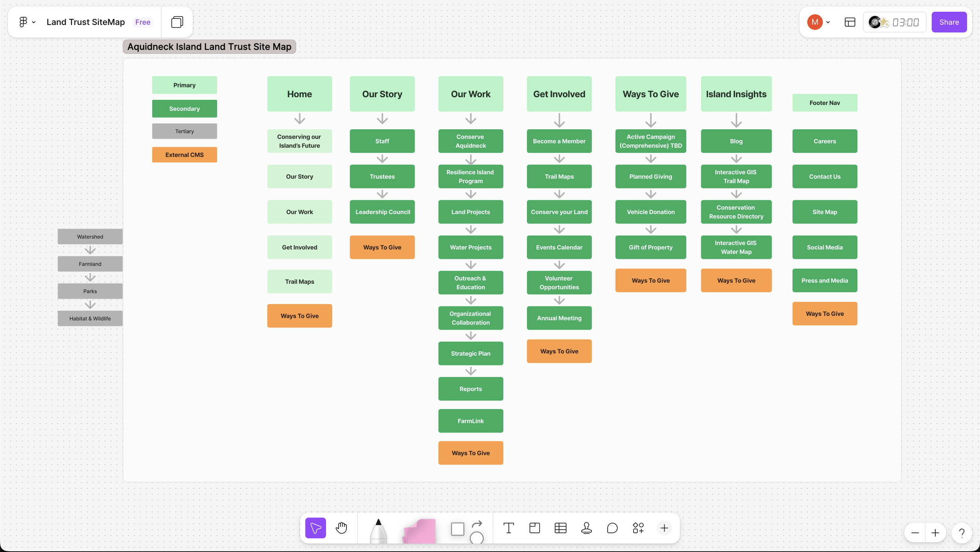Screen dimensions: 980x552
Task: Select the Section tool
Action: tap(535, 528)
